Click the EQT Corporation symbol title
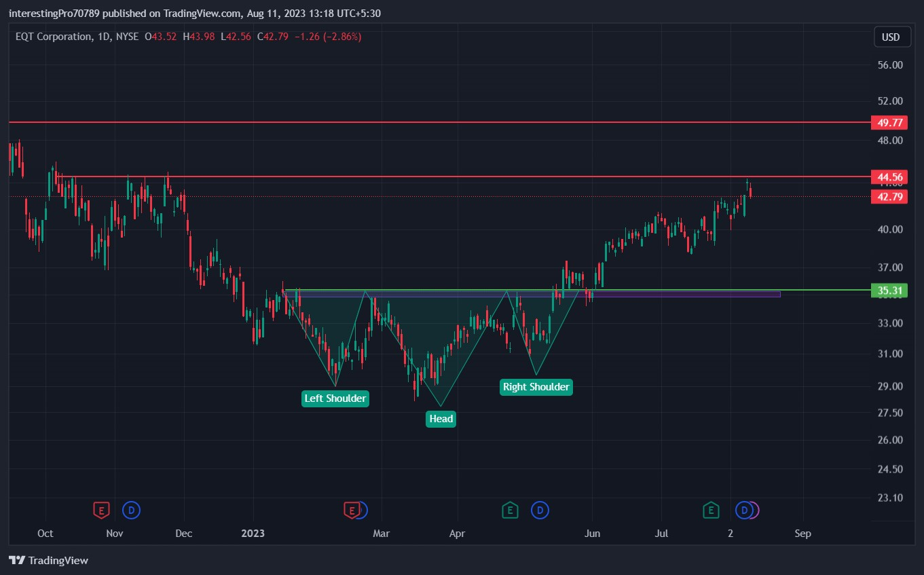 (54, 37)
